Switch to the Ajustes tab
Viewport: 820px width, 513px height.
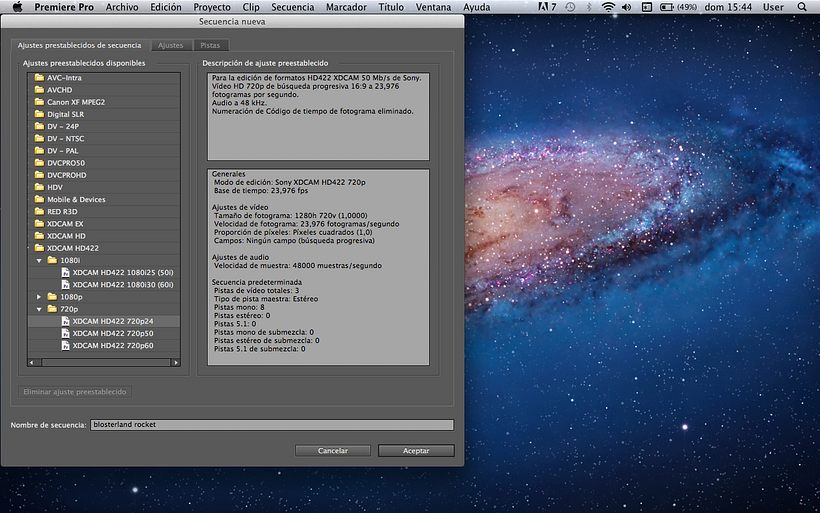(x=170, y=45)
